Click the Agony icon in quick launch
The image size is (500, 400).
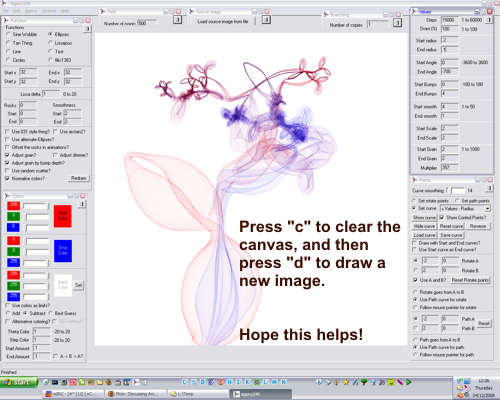[136, 382]
